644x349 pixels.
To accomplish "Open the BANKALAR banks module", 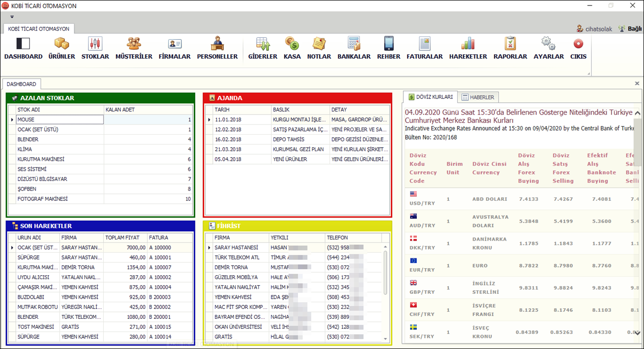I will click(x=354, y=48).
